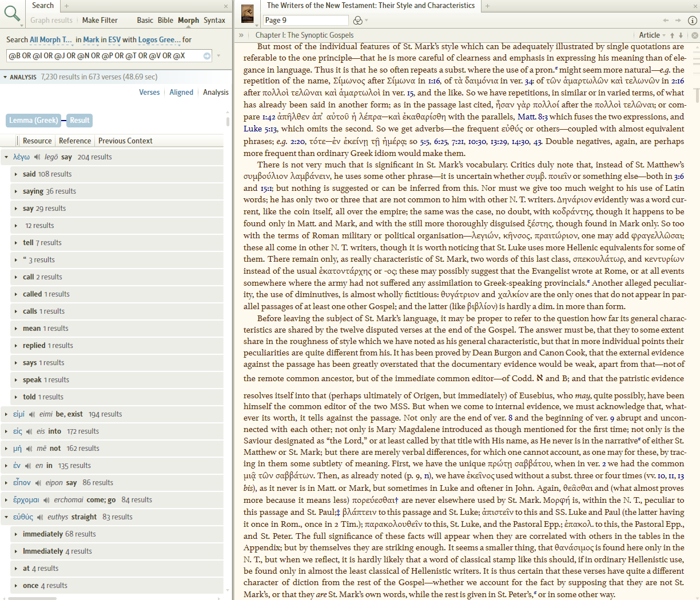This screenshot has width=700, height=600.
Task: Open the Matt. 8:3 reference link
Action: point(532,117)
